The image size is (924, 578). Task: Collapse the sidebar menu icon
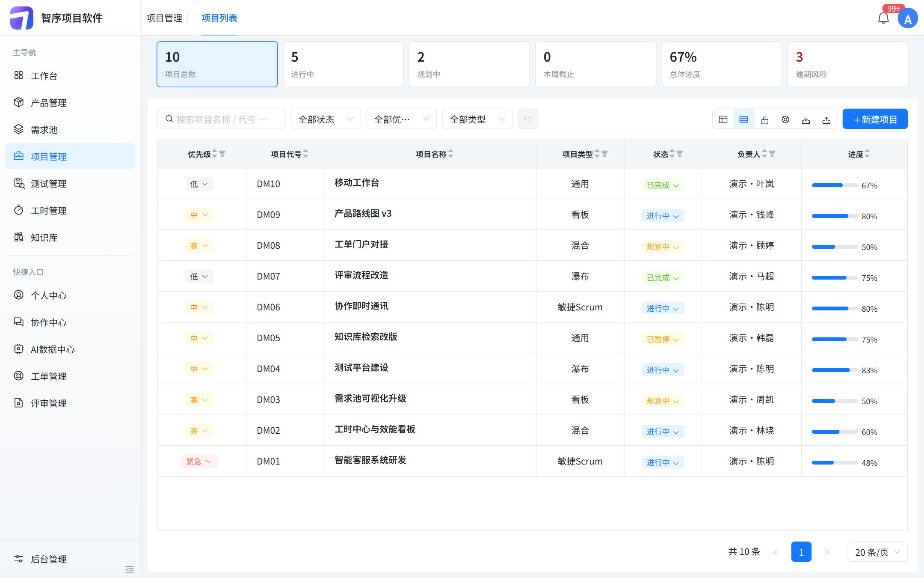[x=130, y=569]
